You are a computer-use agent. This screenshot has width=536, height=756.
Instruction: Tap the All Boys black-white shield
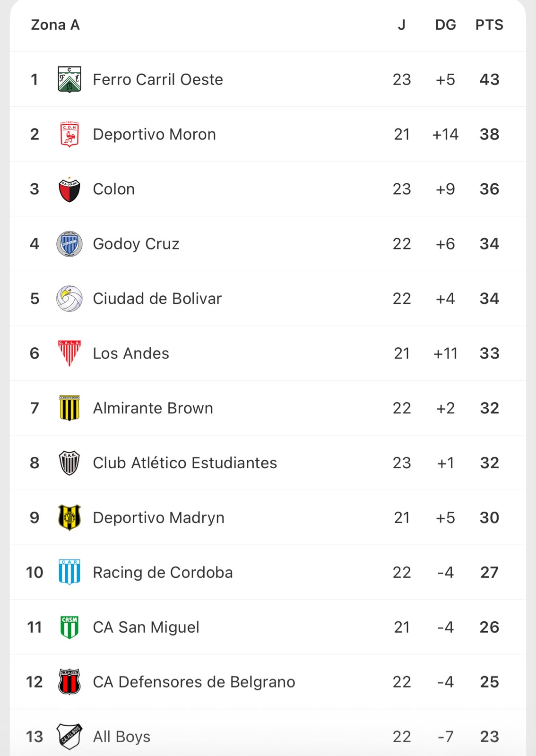tap(69, 737)
